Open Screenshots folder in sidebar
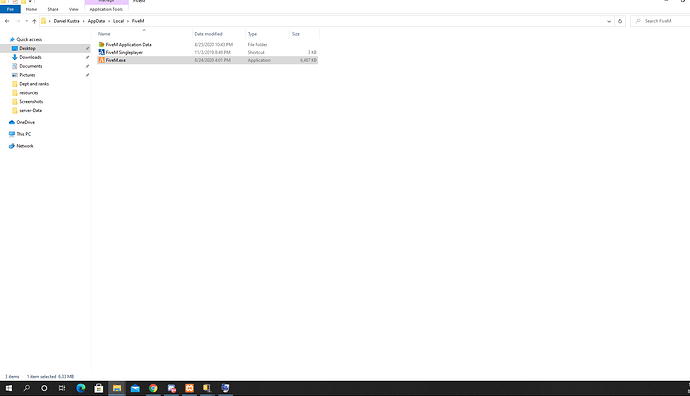This screenshot has width=690, height=396. 31,102
